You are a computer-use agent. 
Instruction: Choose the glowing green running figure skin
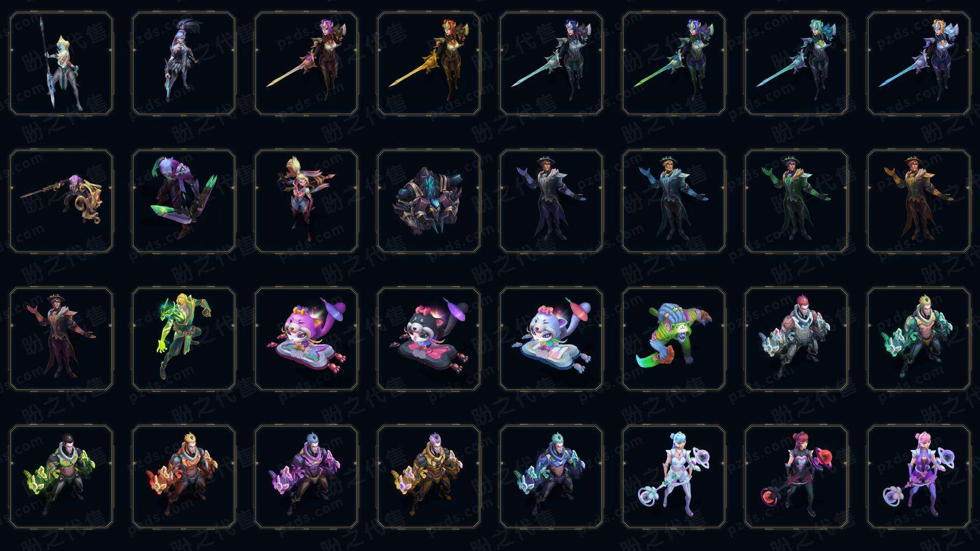click(x=184, y=339)
